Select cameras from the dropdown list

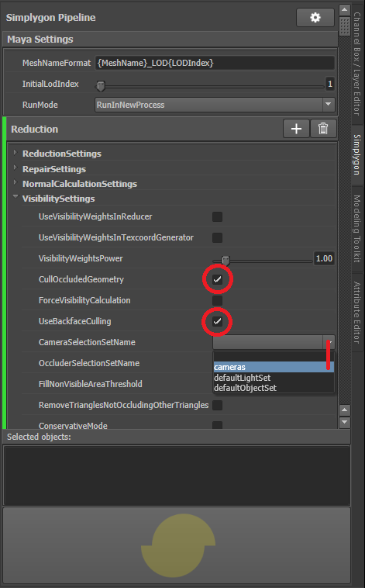274,367
